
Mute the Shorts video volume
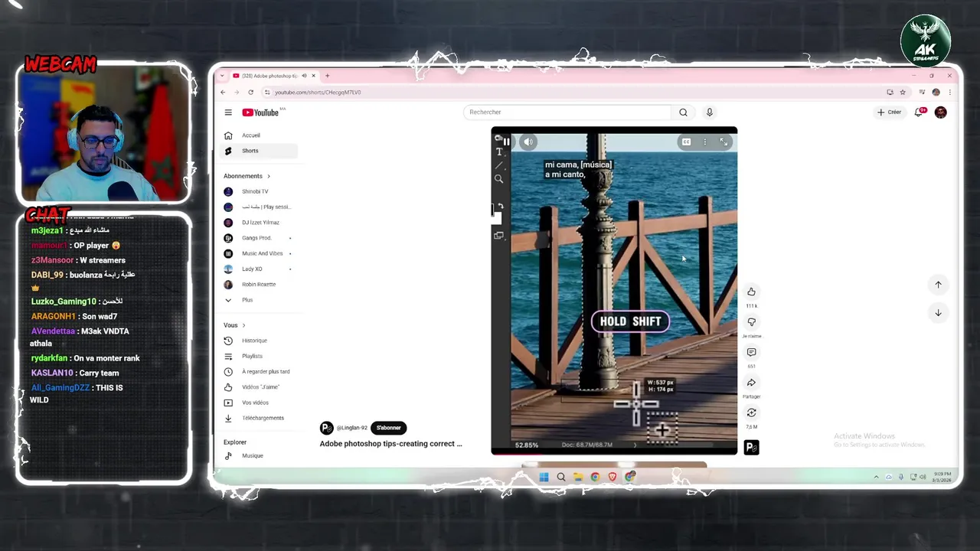click(x=528, y=142)
